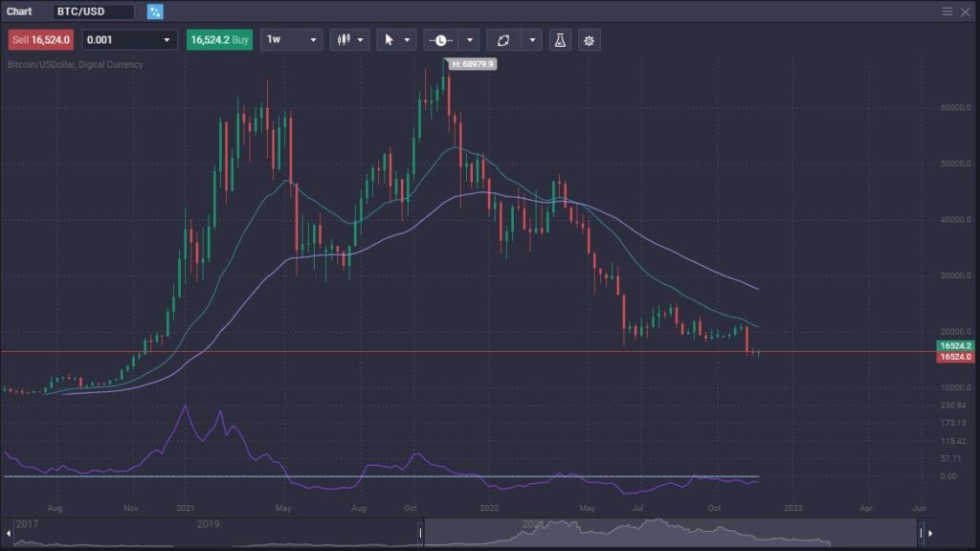Click the right scroll arrow of the navigator

click(930, 534)
